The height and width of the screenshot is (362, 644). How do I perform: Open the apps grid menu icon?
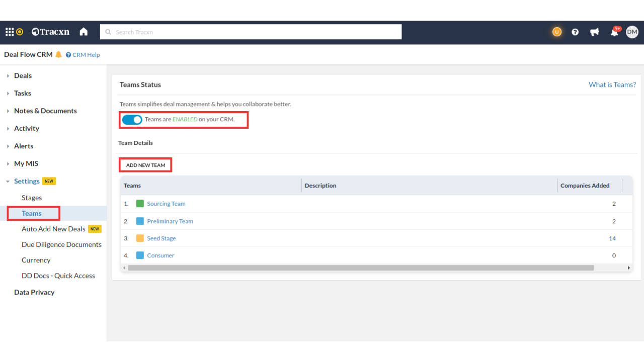[x=10, y=32]
